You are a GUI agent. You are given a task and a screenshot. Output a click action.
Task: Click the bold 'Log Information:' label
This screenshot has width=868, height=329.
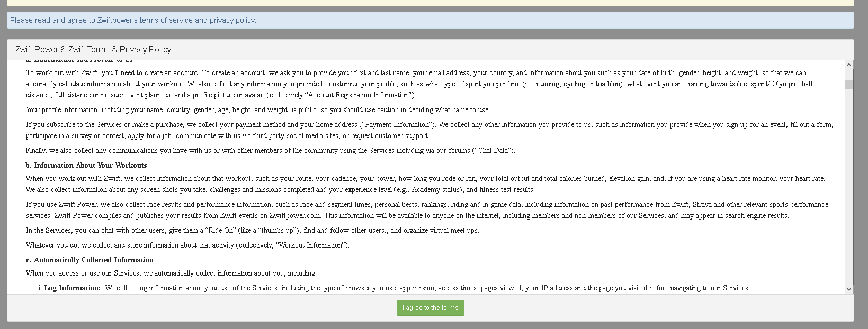72,288
